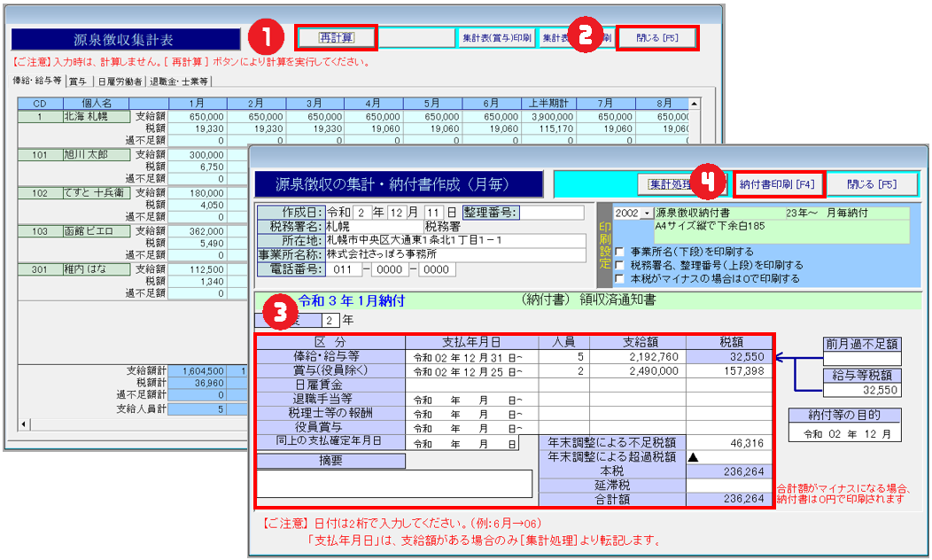This screenshot has height=560, width=932.
Task: Click into the 摘要 text box
Action: click(394, 484)
